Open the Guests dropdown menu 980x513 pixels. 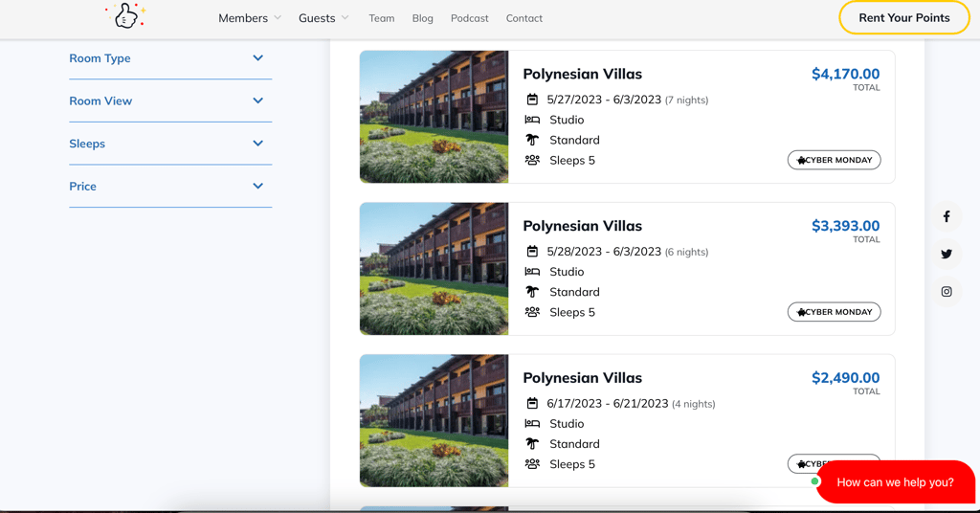point(323,18)
